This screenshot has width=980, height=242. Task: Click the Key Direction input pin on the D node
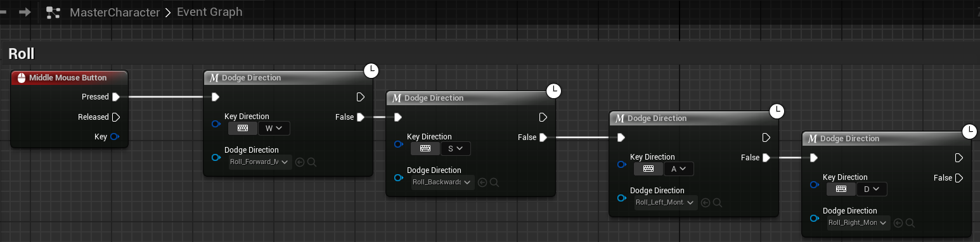(815, 184)
